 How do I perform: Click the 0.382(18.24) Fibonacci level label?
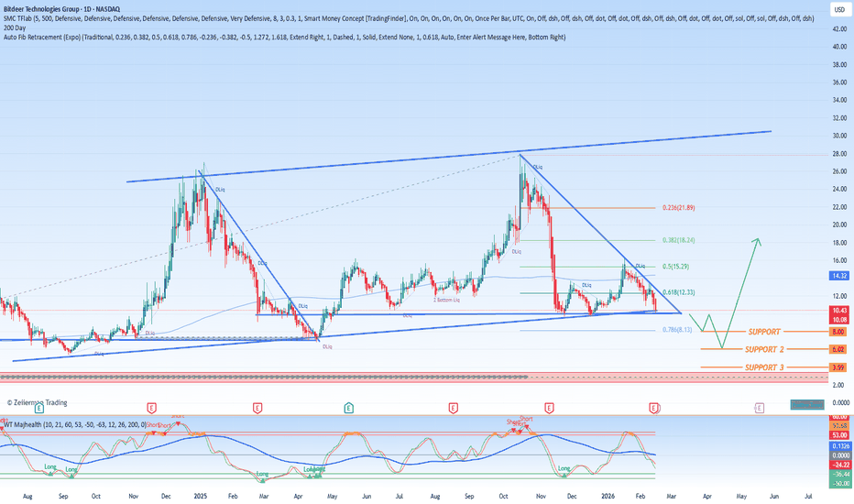coord(678,240)
